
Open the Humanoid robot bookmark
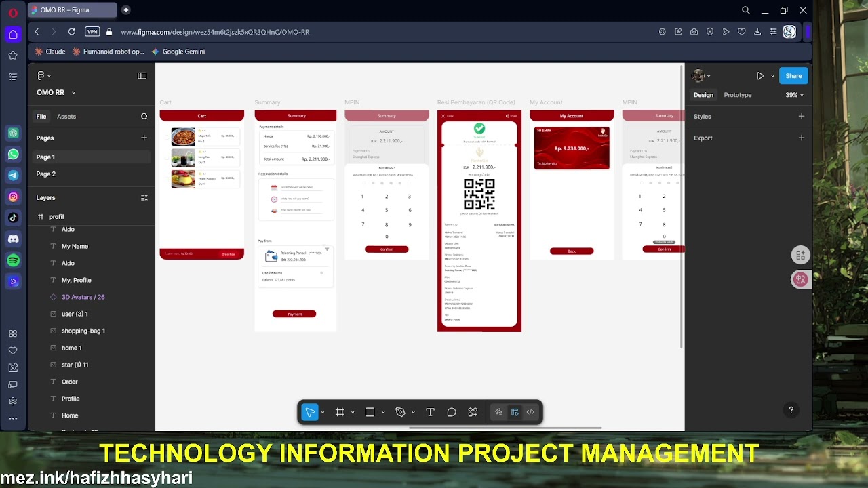pyautogui.click(x=108, y=52)
